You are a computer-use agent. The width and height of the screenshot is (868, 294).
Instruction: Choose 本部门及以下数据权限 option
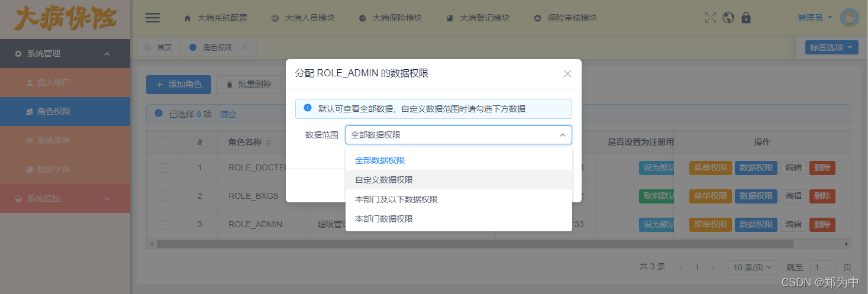459,199
